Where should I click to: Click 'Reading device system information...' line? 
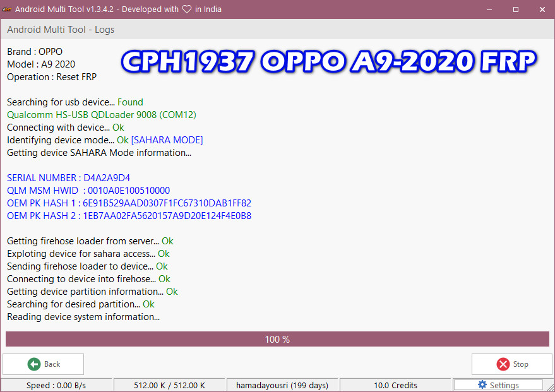tap(83, 317)
